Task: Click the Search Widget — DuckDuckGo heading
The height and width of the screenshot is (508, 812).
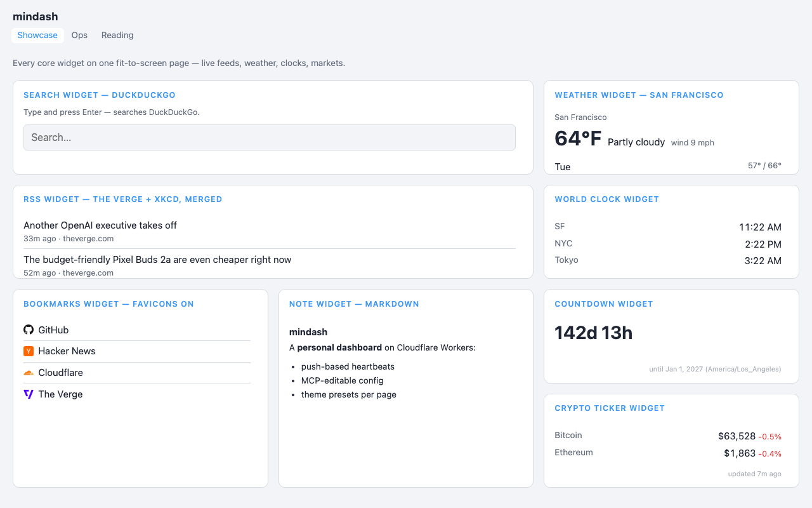Action: 100,95
